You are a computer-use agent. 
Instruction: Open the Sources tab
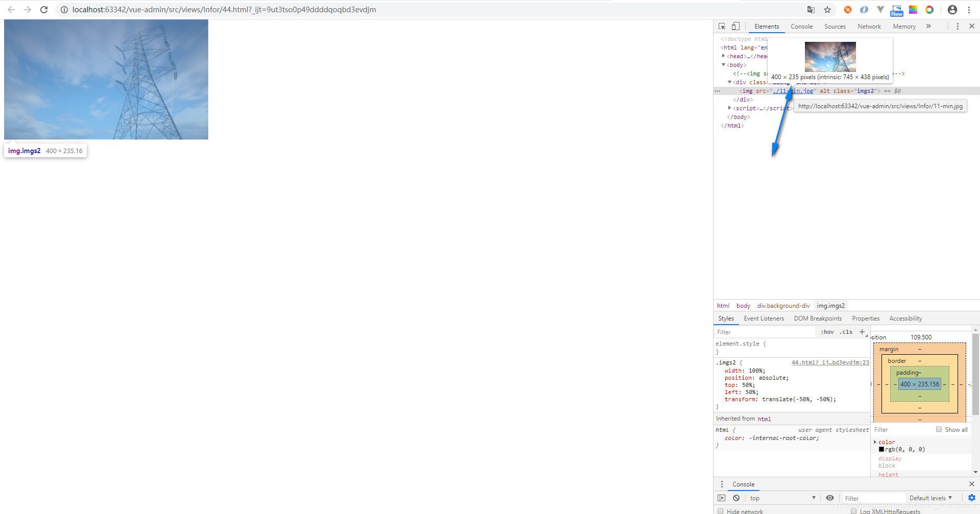point(835,27)
